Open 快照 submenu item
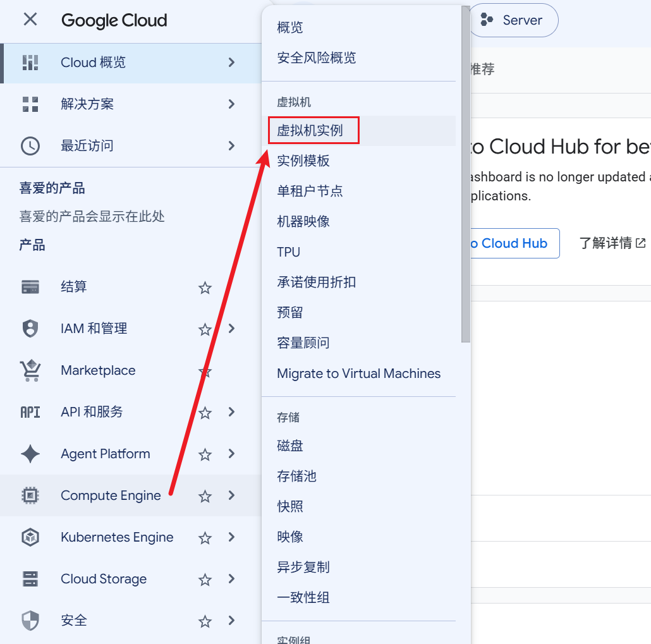The height and width of the screenshot is (644, 651). coord(359,507)
